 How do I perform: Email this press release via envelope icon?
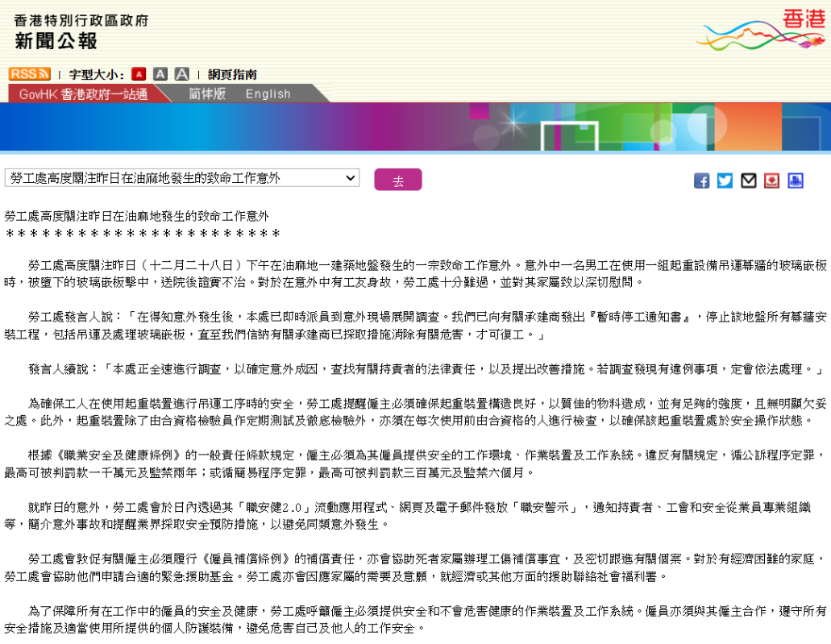tap(749, 181)
